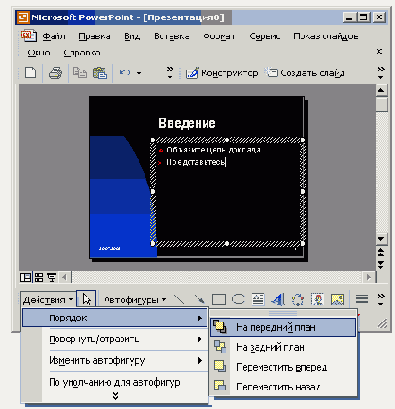Toggle the Select Objects pointer tool
The height and width of the screenshot is (409, 395).
[x=86, y=299]
